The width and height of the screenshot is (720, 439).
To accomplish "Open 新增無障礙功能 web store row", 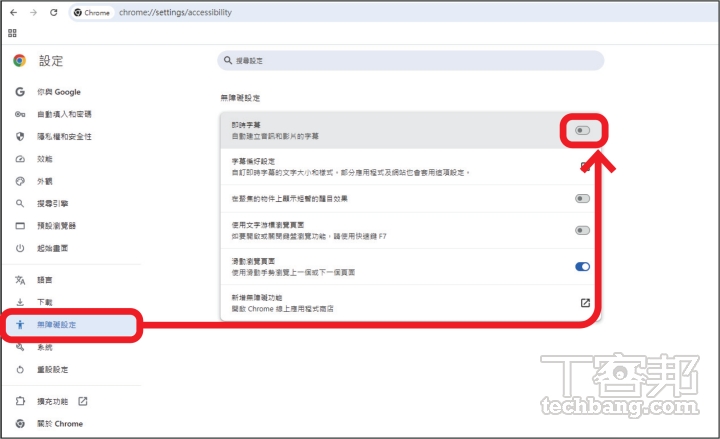I will pyautogui.click(x=411, y=303).
